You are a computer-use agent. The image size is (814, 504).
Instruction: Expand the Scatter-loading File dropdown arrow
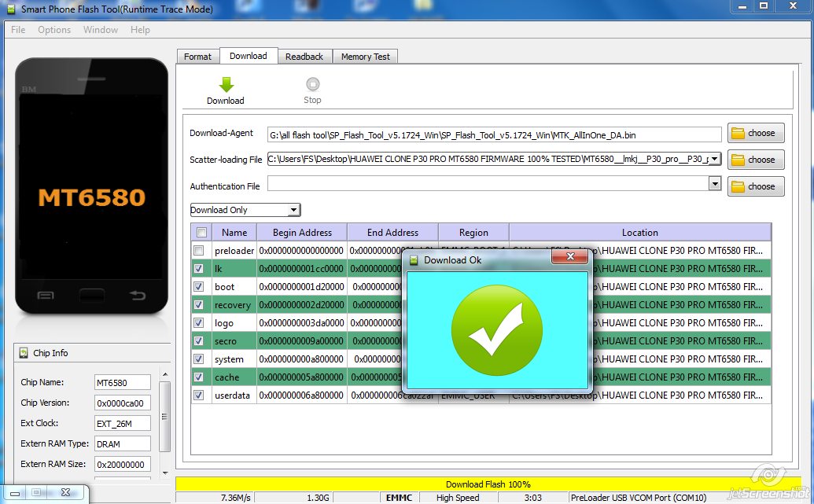[715, 158]
